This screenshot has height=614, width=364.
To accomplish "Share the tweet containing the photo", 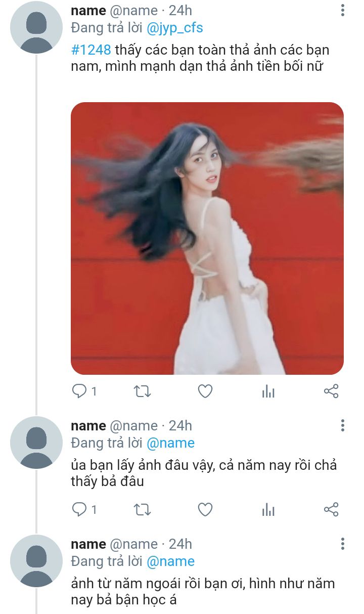I will (x=331, y=391).
